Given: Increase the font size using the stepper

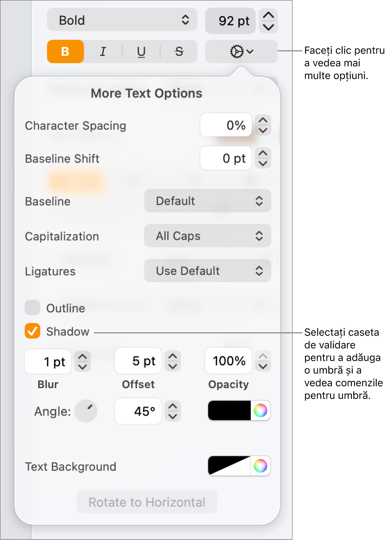Looking at the screenshot, I should click(x=268, y=15).
